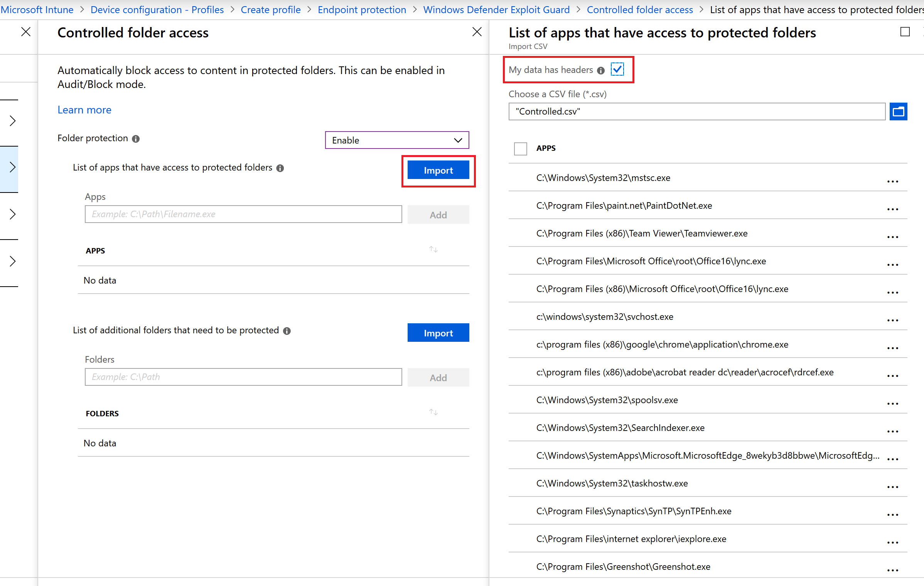Select the svchost.exe path entry
The height and width of the screenshot is (586, 924).
coord(605,317)
